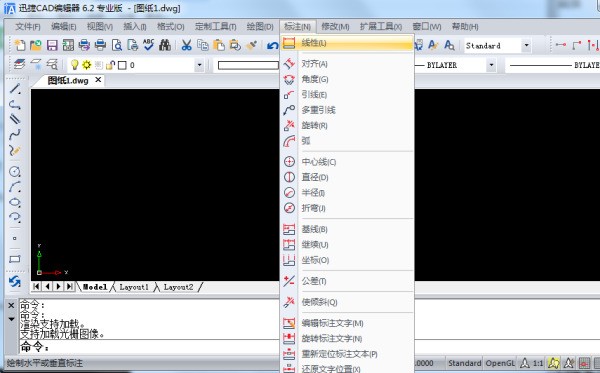Choose 引线(E) leader menu item
This screenshot has width=600, height=373.
coord(347,94)
